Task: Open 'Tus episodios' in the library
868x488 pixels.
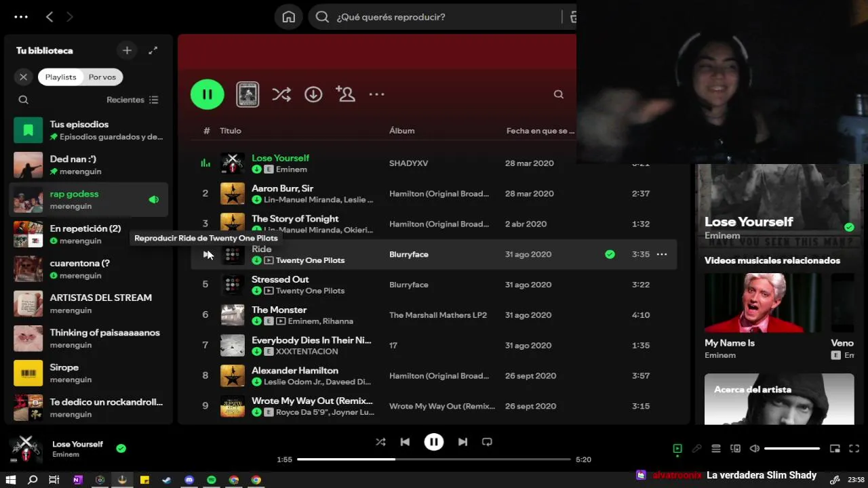Action: coord(88,130)
